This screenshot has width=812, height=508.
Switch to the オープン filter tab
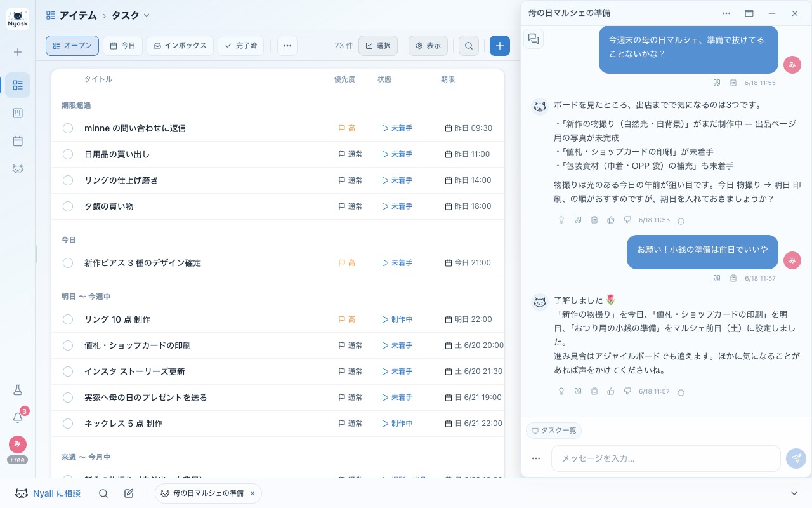coord(72,46)
